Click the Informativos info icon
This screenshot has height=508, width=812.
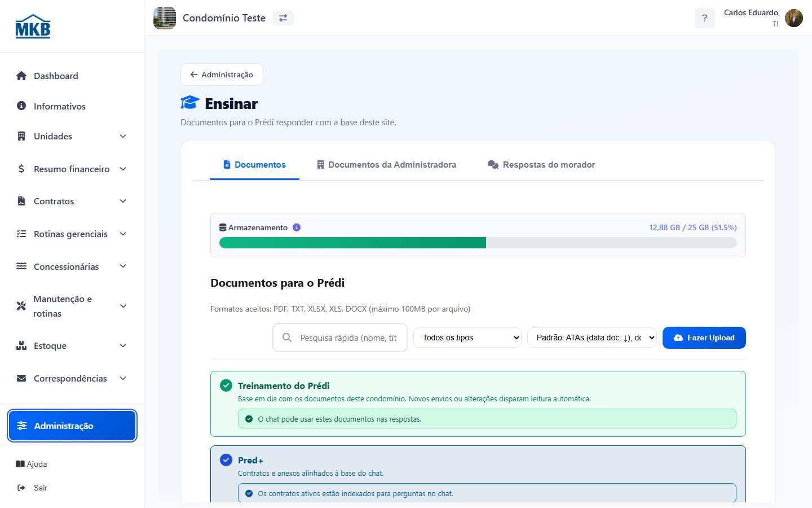tap(21, 106)
